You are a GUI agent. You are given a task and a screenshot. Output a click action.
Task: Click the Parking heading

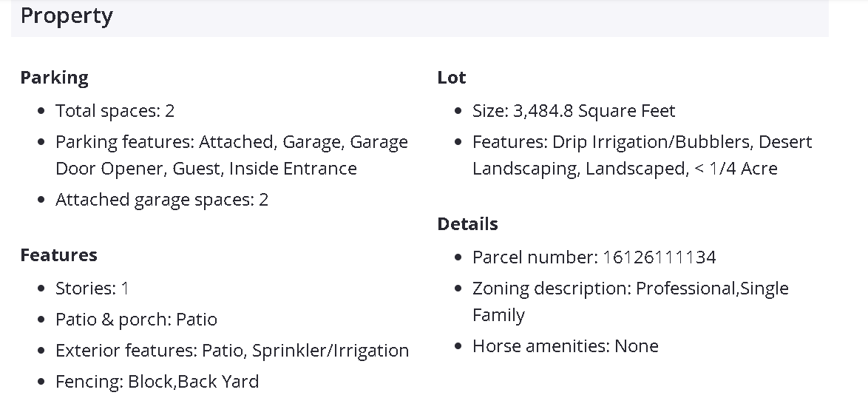[x=54, y=78]
